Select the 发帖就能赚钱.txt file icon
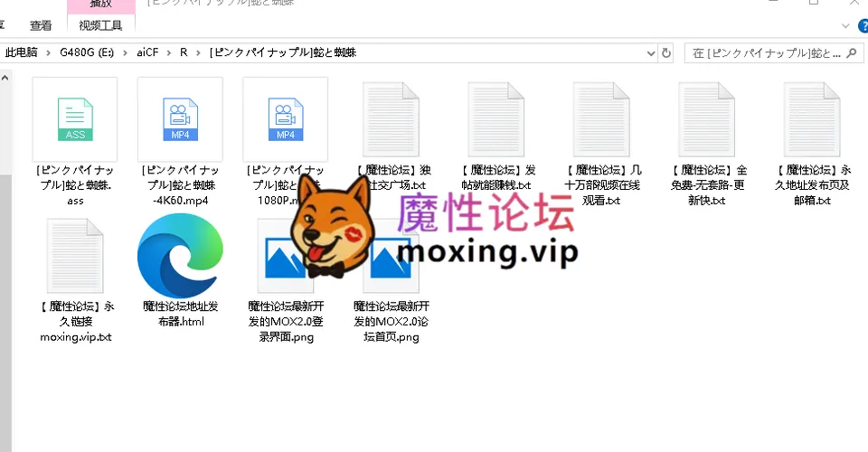This screenshot has width=868, height=452. tap(496, 119)
